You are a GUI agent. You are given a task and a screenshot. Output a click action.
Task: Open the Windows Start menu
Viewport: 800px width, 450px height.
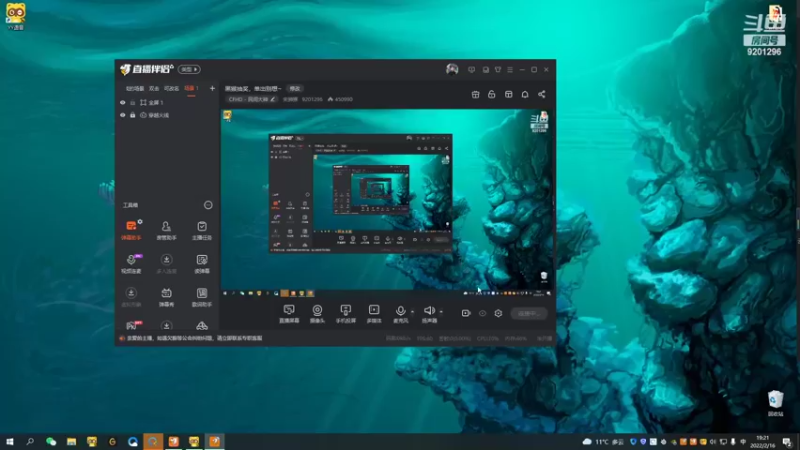coord(10,442)
